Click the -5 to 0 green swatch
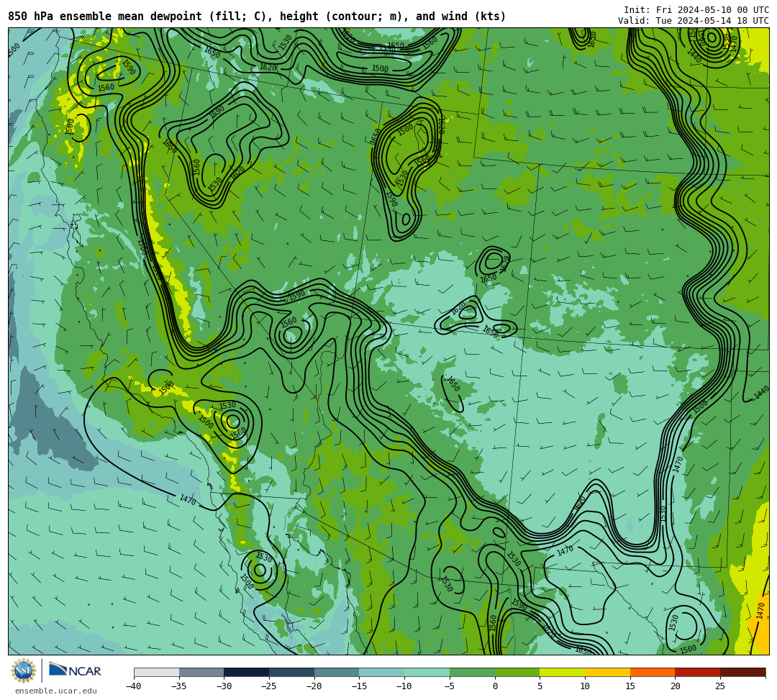Image resolution: width=777 pixels, height=700 pixels. tap(472, 672)
